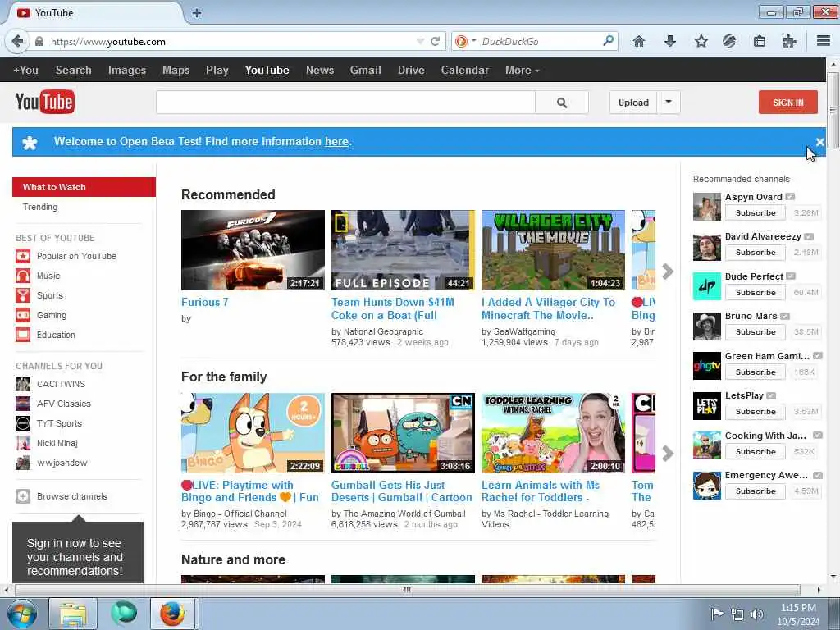This screenshot has width=840, height=630.
Task: Open File Explorer from the taskbar
Action: coord(73,614)
